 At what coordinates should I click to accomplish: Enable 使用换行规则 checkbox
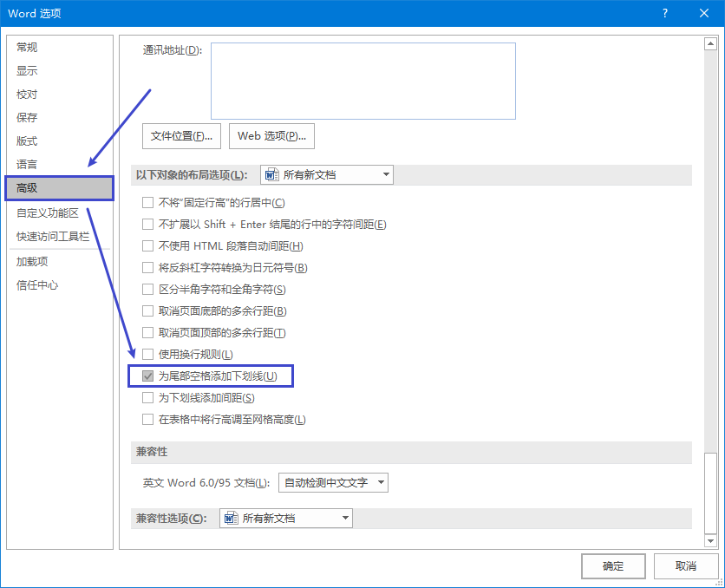pyautogui.click(x=148, y=355)
